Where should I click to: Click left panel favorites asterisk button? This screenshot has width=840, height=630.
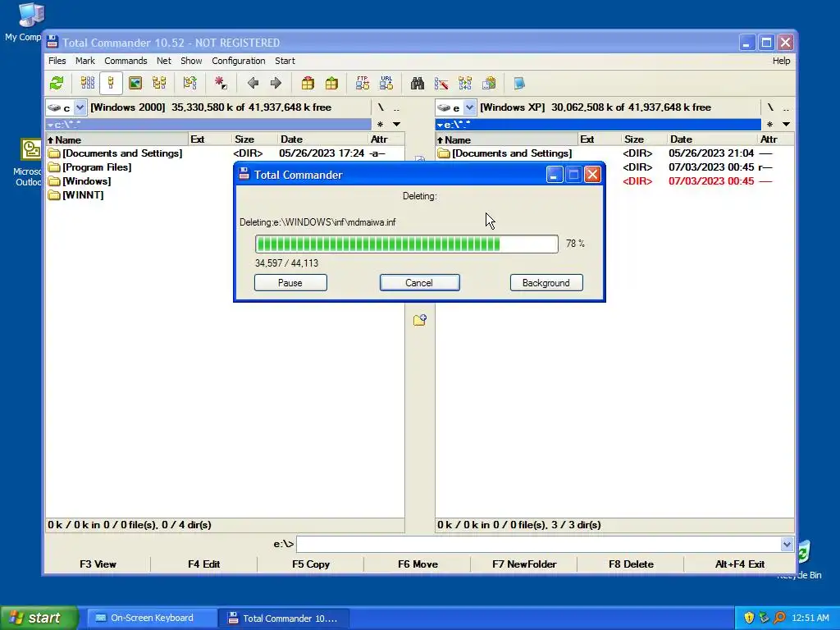pyautogui.click(x=380, y=125)
